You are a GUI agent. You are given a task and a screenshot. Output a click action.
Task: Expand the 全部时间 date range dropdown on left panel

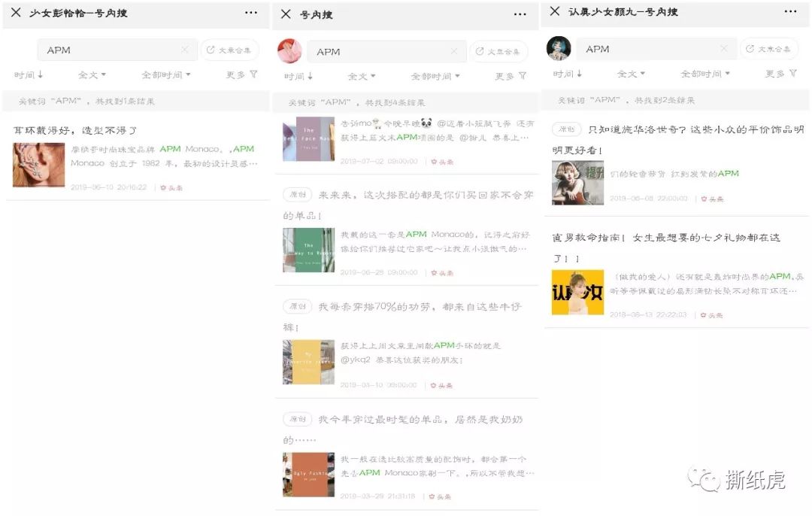[163, 74]
